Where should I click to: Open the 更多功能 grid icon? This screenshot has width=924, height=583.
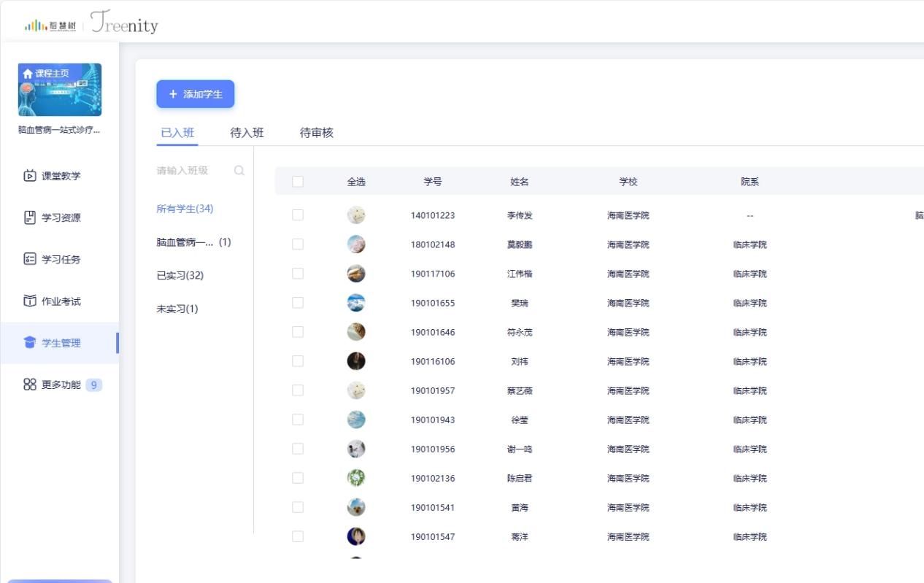30,385
